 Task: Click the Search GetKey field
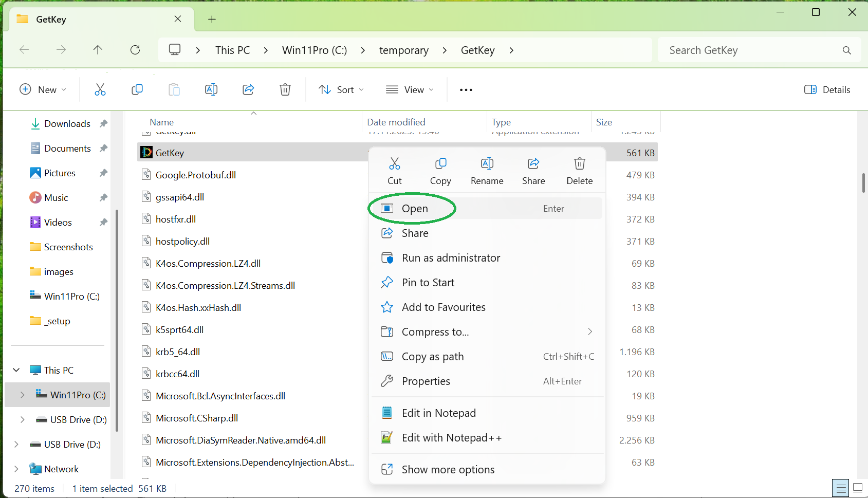750,50
